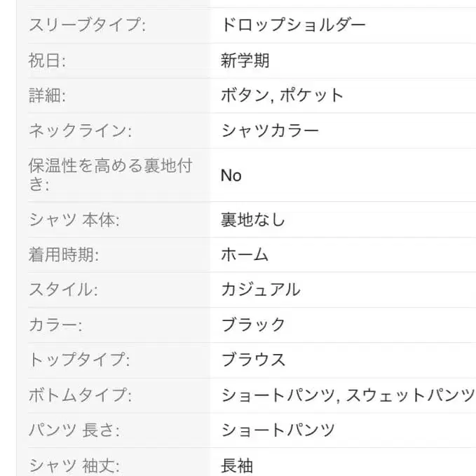This screenshot has height=476, width=476.
Task: Select the 長袖 sleeve length value
Action: 237,465
